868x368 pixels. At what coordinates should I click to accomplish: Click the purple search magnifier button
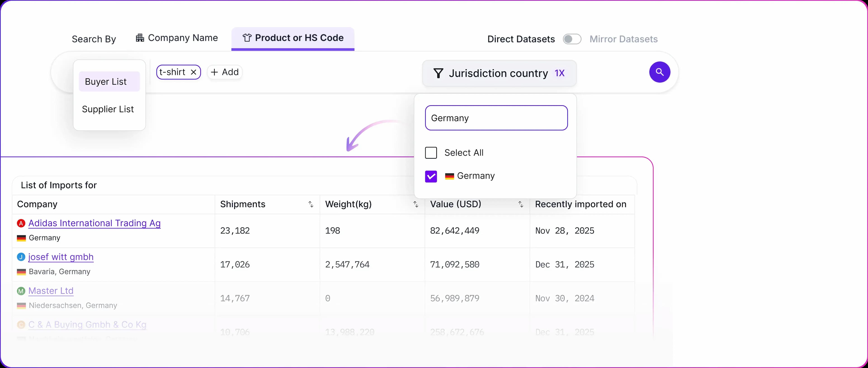659,72
